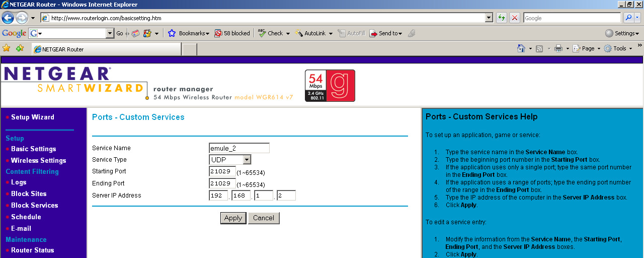Click the 54 Mbps g badge
The width and height of the screenshot is (644, 258).
pos(330,86)
